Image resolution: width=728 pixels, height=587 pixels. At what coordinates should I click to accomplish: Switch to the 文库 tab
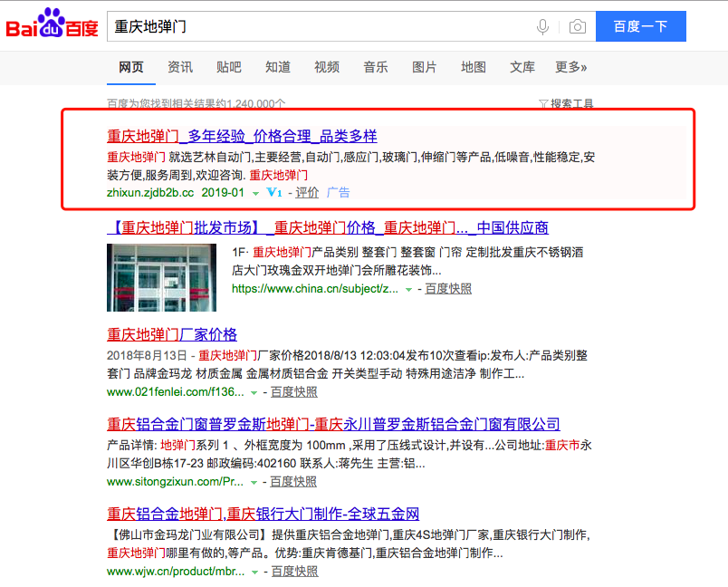click(x=522, y=67)
